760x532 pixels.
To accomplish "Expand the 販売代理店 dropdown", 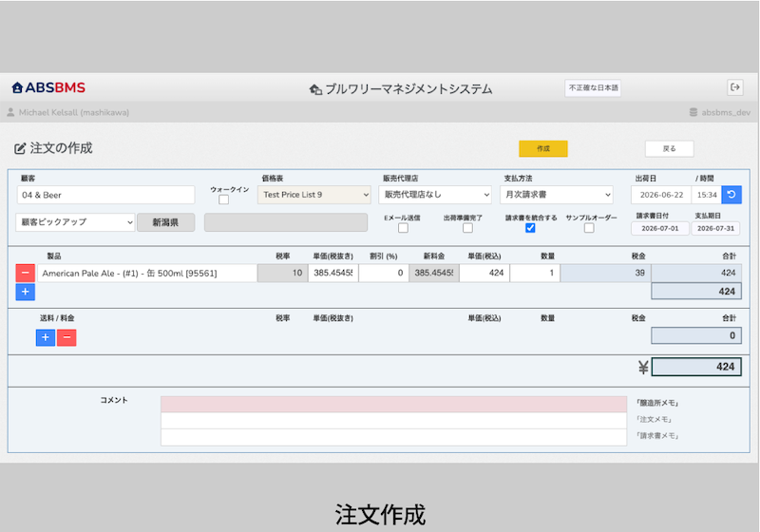I will pos(435,195).
